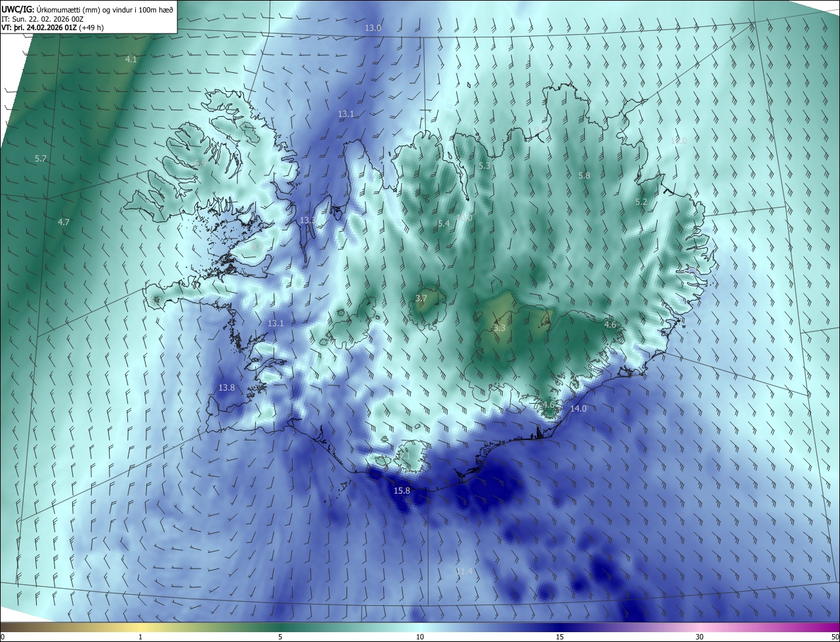Select the "IT: Sun. 22. 02. 2026 00Z" line
This screenshot has width=840, height=642.
point(43,19)
